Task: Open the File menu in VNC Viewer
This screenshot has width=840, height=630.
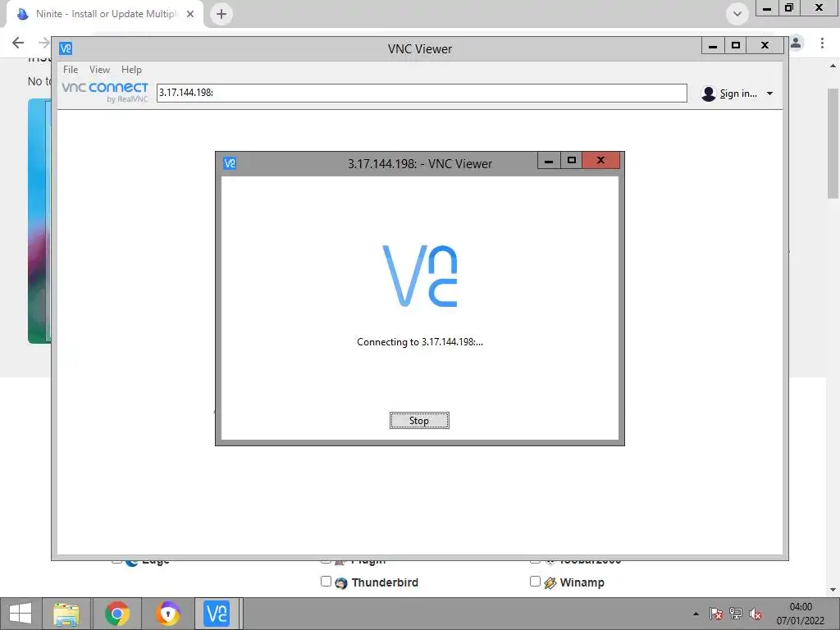Action: coord(71,70)
